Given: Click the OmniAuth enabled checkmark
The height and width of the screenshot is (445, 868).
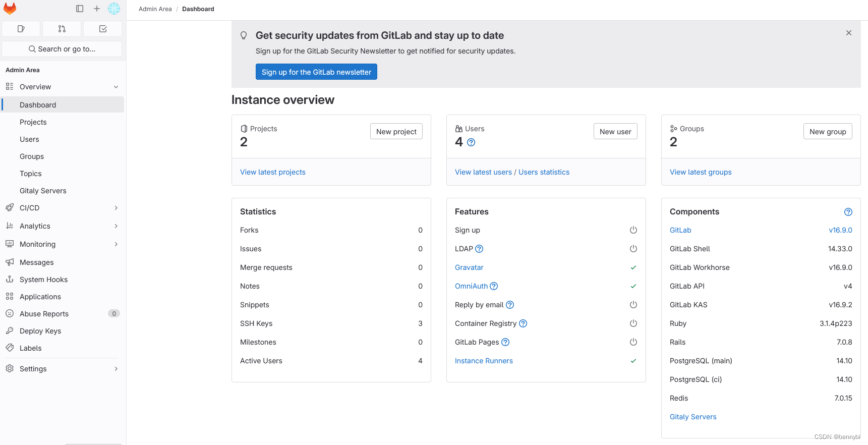Looking at the screenshot, I should point(633,286).
